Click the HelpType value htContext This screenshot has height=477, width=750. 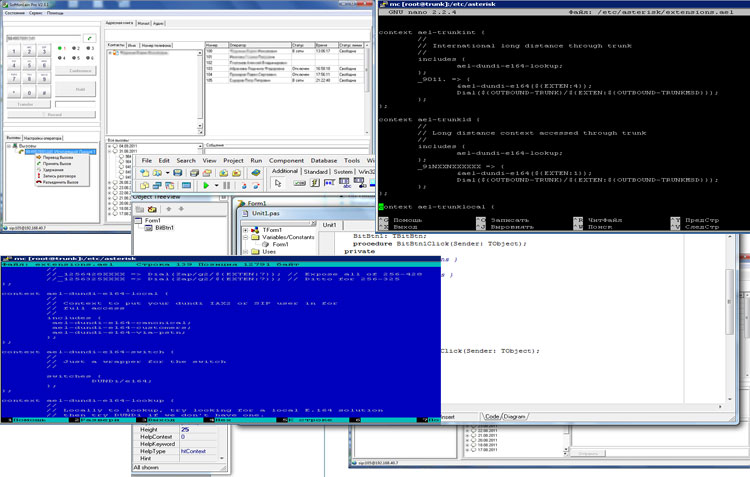(193, 451)
